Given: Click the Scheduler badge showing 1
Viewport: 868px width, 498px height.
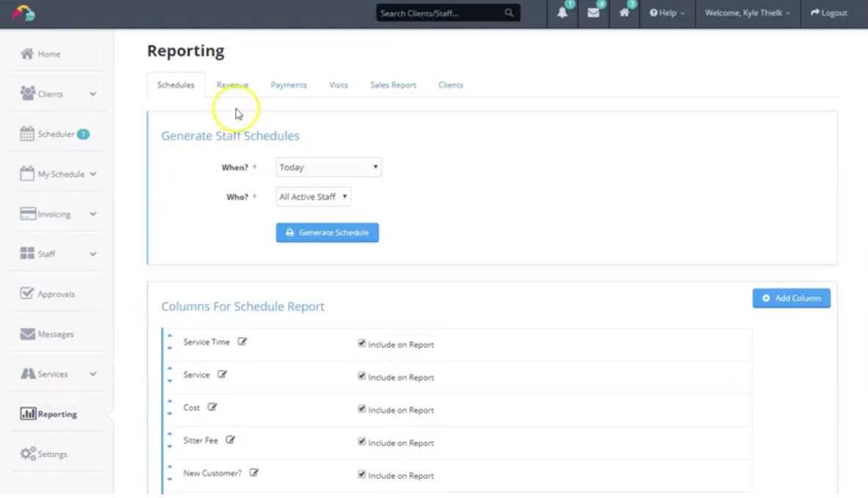Looking at the screenshot, I should pyautogui.click(x=83, y=134).
